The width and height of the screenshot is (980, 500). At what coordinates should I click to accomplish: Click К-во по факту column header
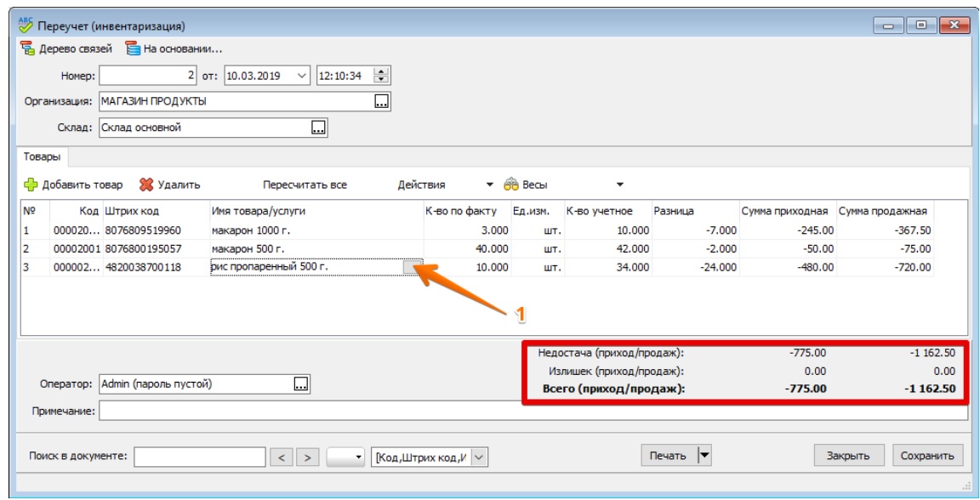[x=467, y=211]
